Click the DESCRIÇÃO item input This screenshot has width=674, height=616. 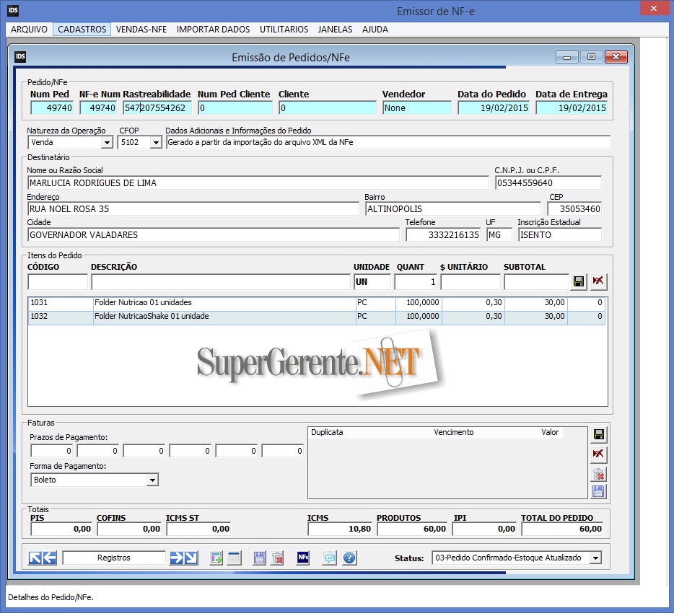(221, 282)
